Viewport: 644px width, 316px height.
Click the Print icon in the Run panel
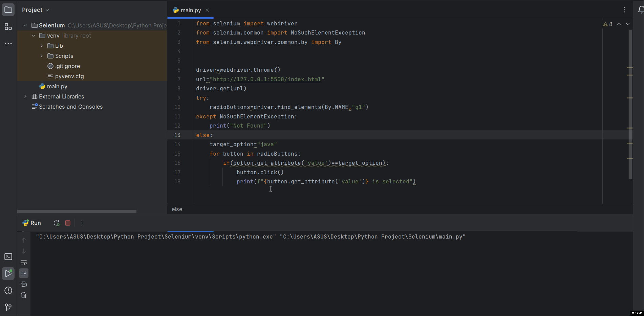24,284
